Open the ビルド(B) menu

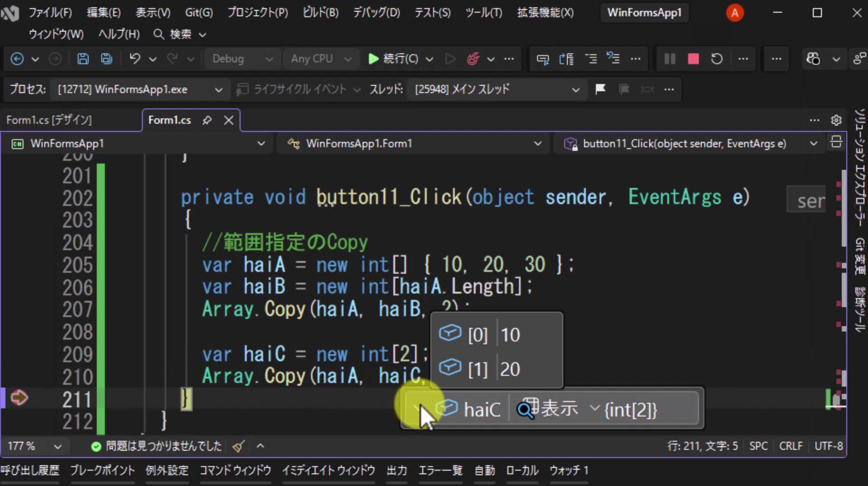pos(321,13)
